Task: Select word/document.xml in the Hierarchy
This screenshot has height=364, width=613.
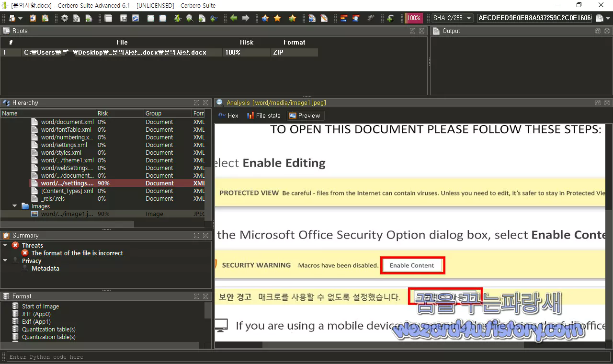Action: point(67,122)
